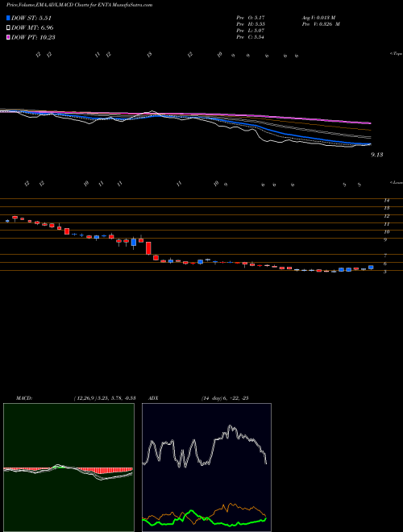Click the 'Pre O: 5.17' open value
403x532 pixels.
tap(251, 17)
